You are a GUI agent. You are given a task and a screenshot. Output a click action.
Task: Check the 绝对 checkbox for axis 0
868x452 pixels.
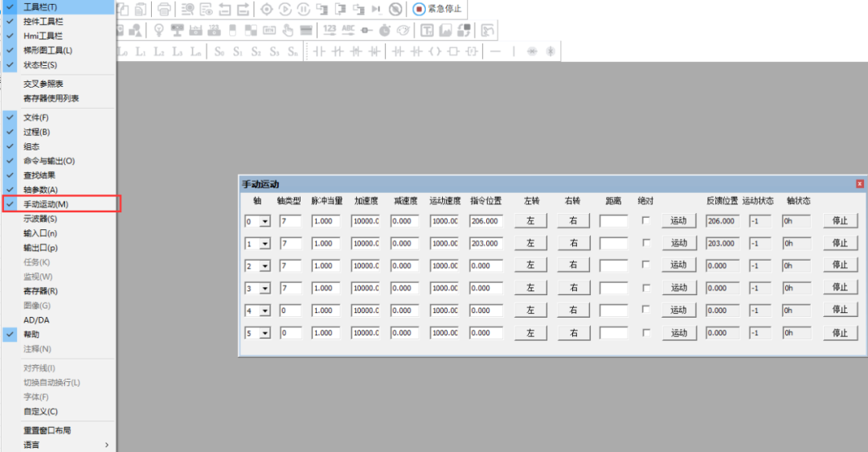645,220
